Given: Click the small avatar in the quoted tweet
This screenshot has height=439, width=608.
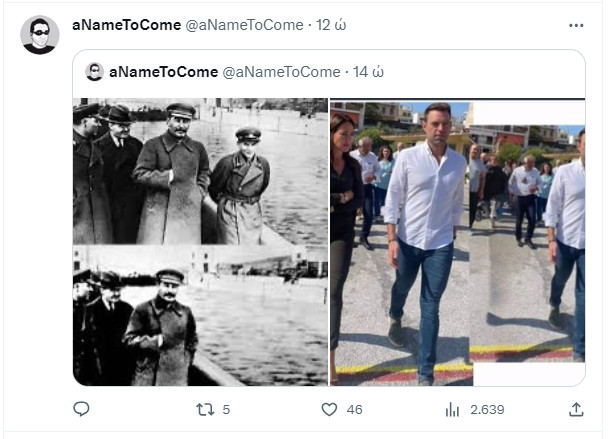Looking at the screenshot, I should (95, 72).
